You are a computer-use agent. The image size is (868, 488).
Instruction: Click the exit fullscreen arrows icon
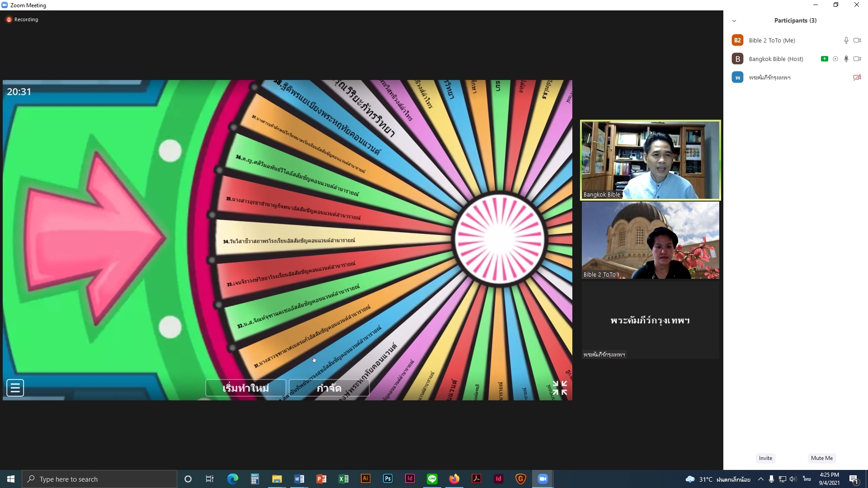560,388
